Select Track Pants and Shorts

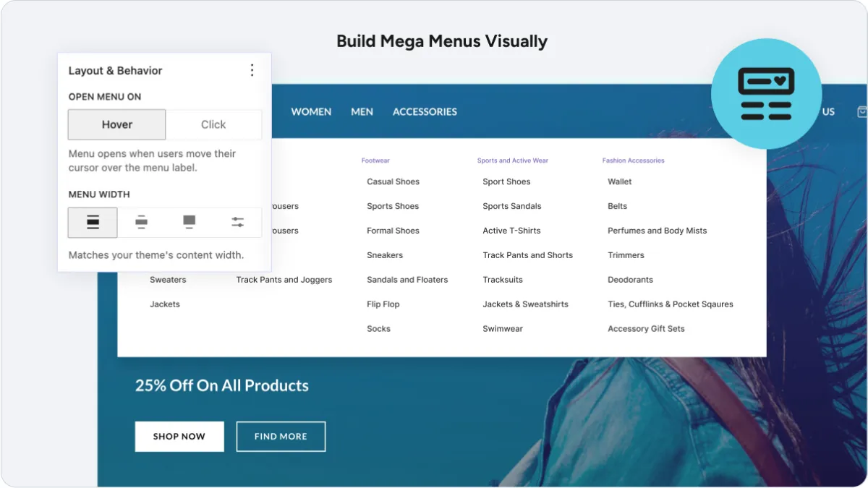click(527, 255)
